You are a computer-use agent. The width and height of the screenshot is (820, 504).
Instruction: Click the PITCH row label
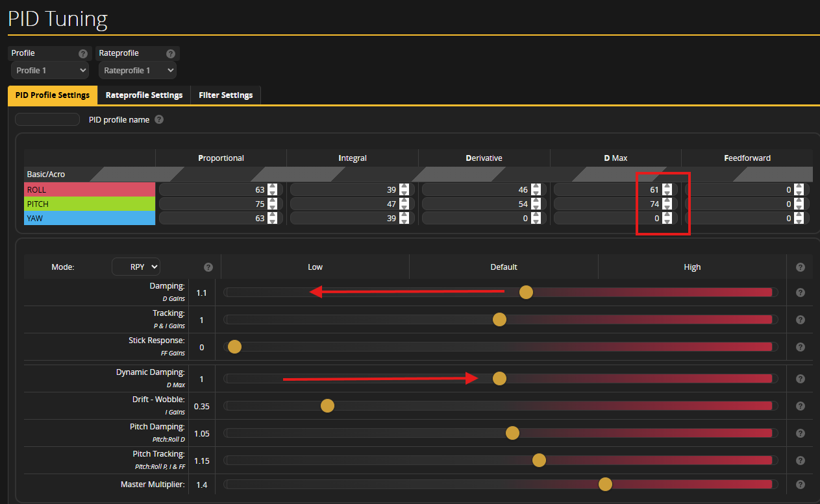click(x=90, y=204)
